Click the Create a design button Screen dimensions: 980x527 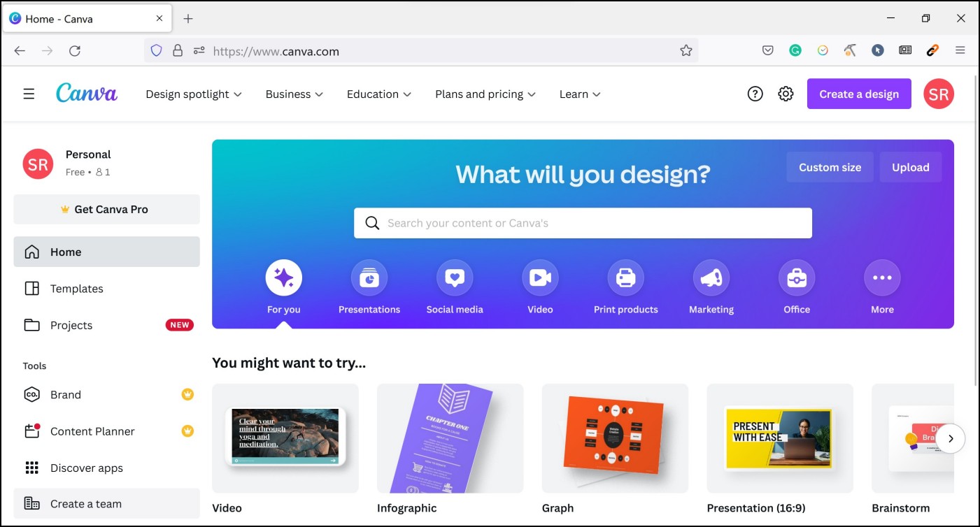[x=859, y=94]
